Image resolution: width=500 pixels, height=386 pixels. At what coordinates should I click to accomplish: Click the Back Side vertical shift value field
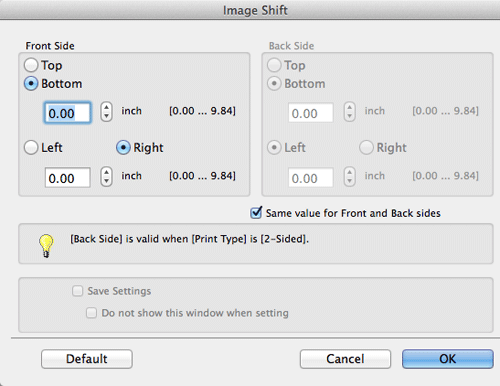(311, 113)
